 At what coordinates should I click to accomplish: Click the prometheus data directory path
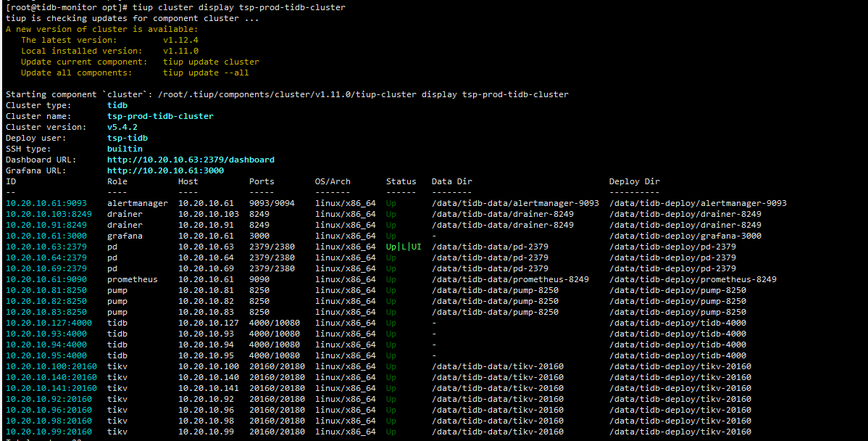pos(510,279)
